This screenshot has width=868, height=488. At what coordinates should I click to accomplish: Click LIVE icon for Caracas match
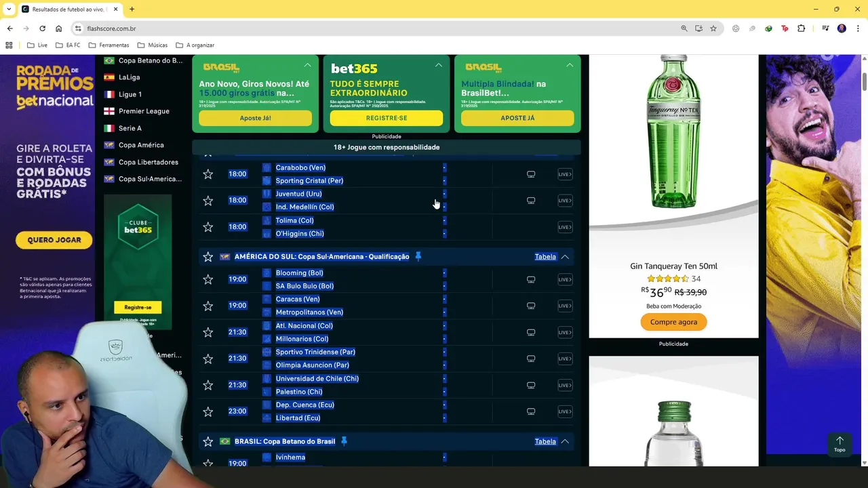point(565,306)
